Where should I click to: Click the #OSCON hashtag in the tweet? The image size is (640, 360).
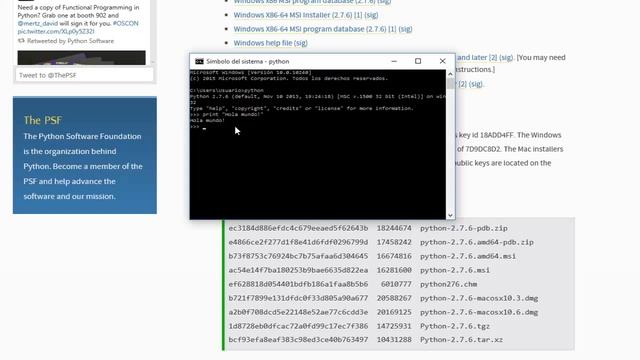coord(125,23)
